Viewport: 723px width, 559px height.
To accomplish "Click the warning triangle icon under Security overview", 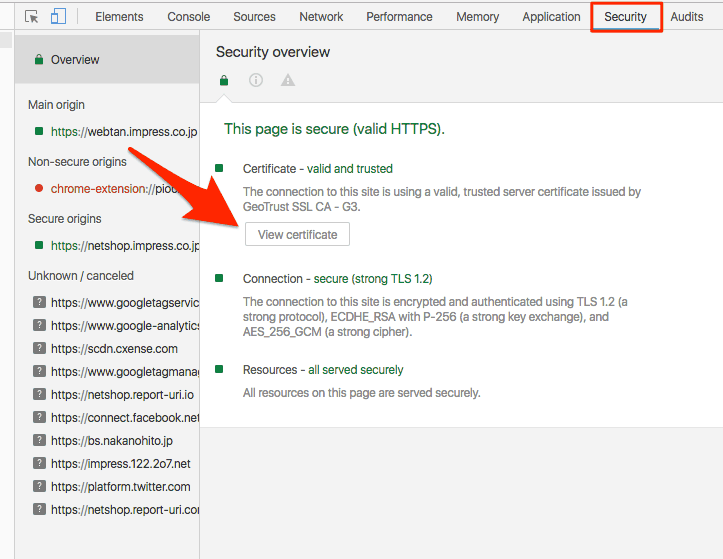I will [x=288, y=80].
